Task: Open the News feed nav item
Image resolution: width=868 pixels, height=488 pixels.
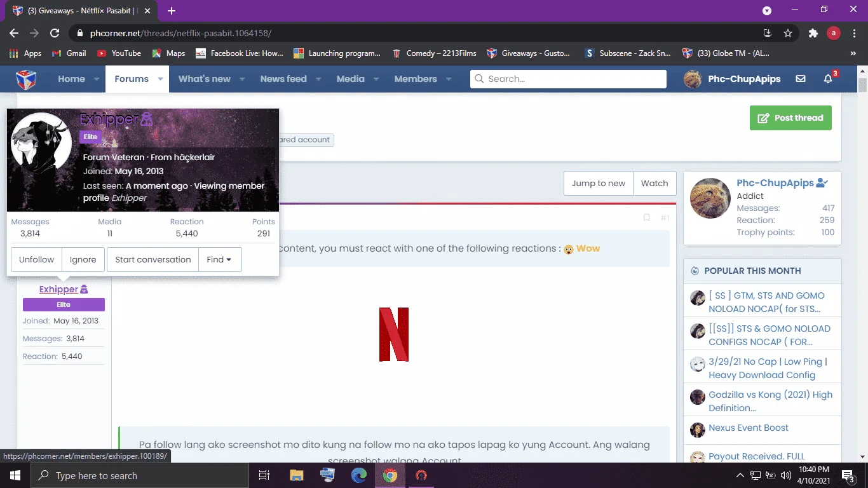Action: coord(283,79)
